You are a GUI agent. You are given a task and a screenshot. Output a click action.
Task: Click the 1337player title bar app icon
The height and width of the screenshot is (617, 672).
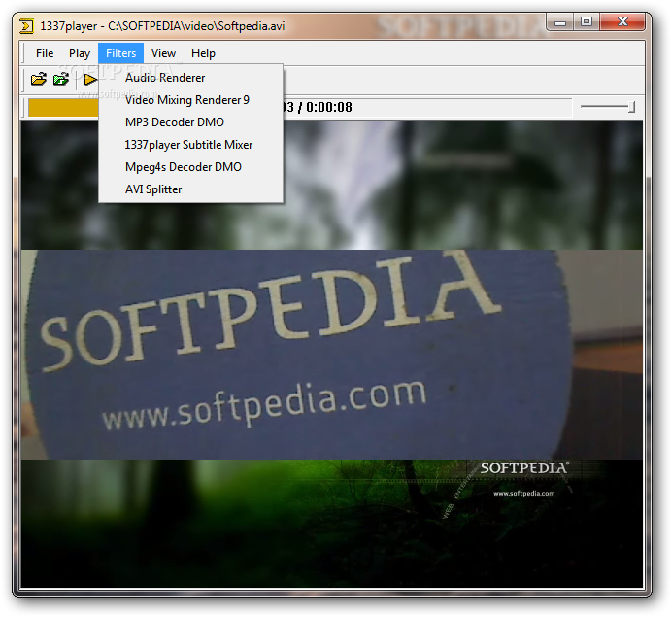pos(26,26)
